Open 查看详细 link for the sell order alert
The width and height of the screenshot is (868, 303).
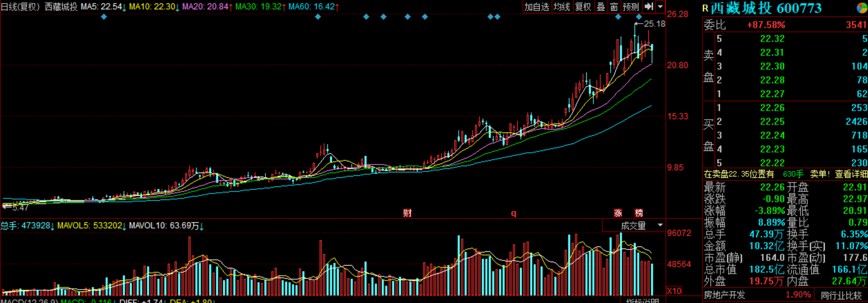click(851, 174)
